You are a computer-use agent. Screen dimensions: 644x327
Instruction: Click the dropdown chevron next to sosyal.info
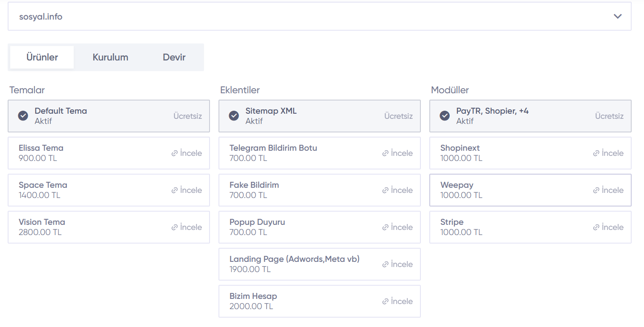coord(618,17)
